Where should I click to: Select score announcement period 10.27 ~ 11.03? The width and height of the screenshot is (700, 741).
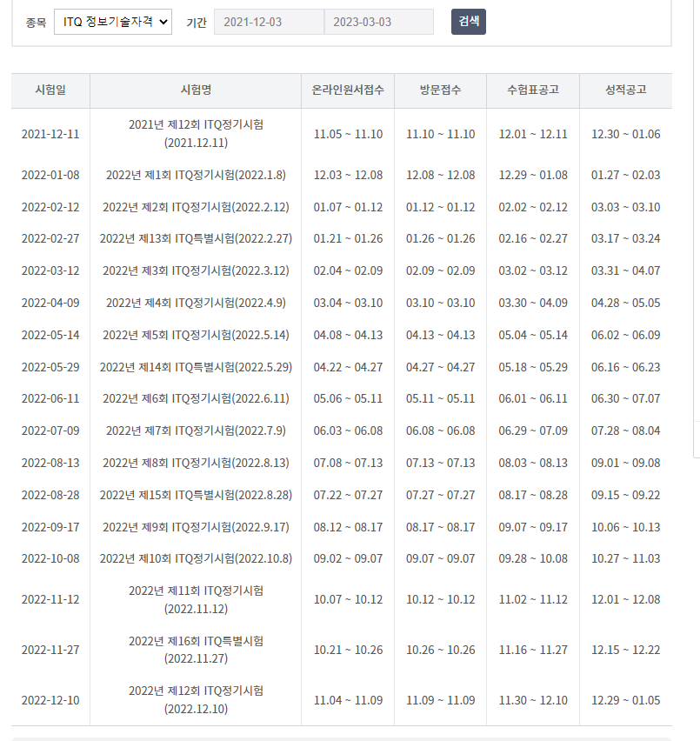[626, 558]
